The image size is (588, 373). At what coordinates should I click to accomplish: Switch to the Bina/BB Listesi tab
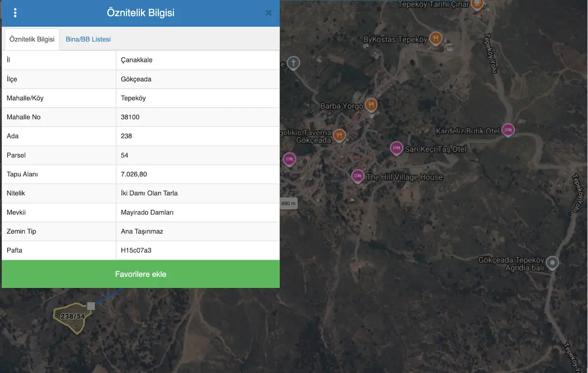pyautogui.click(x=88, y=39)
